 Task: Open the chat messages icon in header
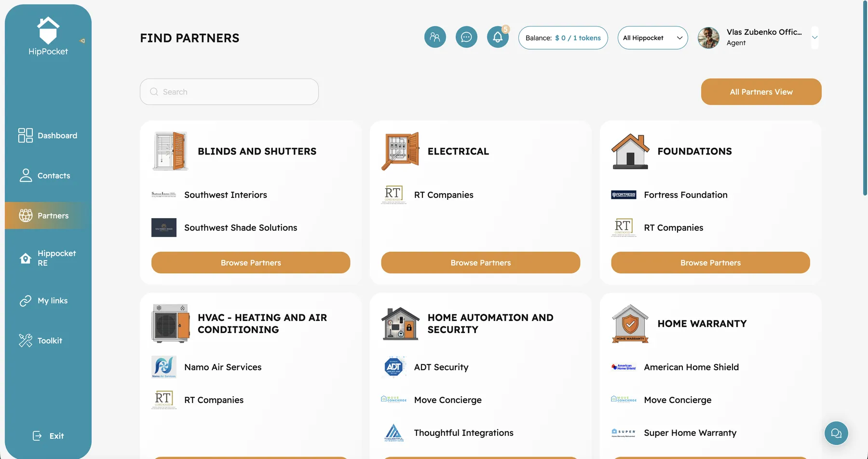pyautogui.click(x=466, y=37)
